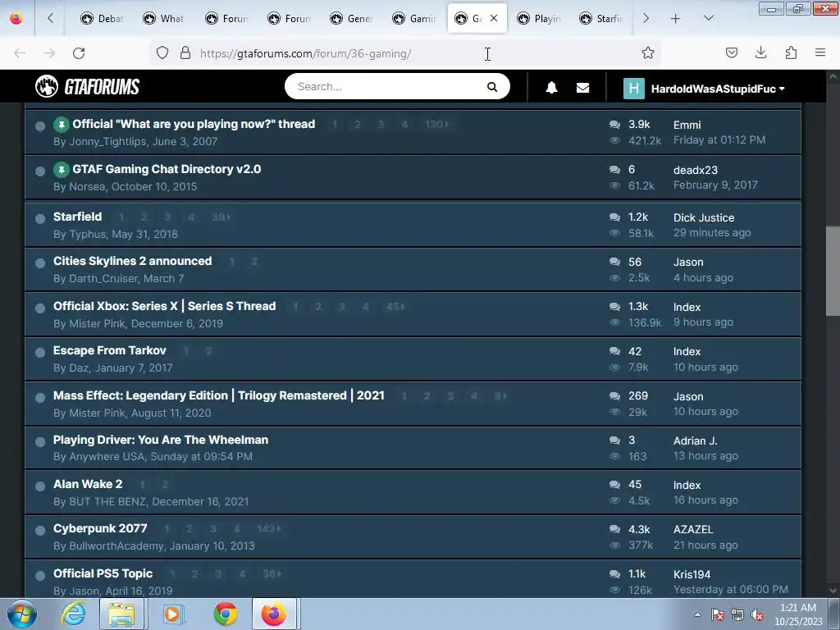Open author Typhus's profile
This screenshot has height=630, width=840.
pos(87,234)
